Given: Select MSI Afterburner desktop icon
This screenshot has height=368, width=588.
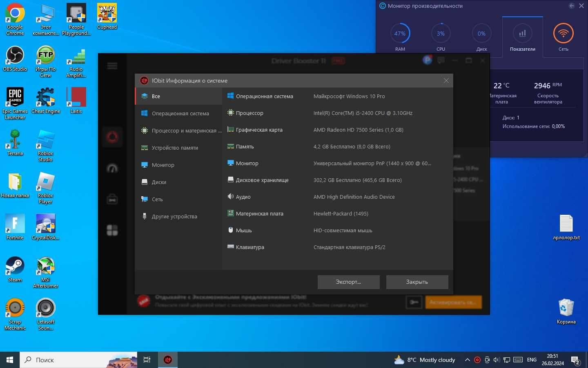Looking at the screenshot, I should [x=46, y=272].
